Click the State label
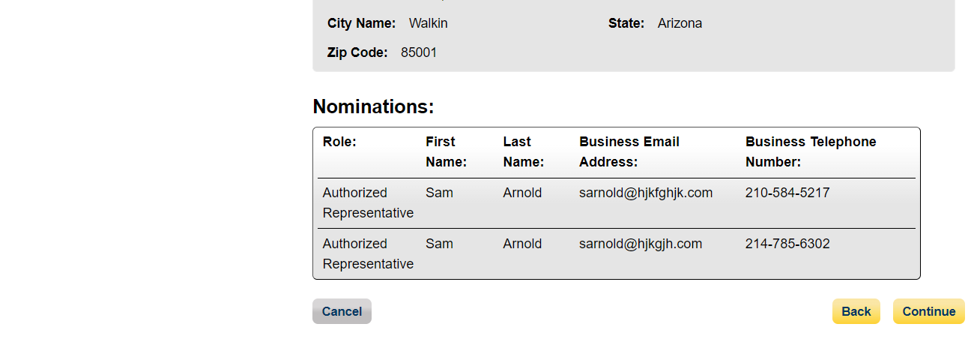 coord(626,23)
